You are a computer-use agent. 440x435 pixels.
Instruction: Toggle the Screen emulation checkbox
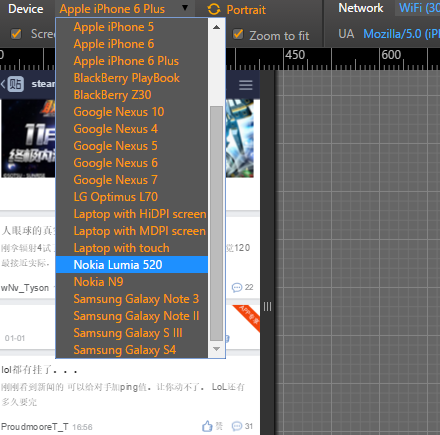click(x=16, y=34)
